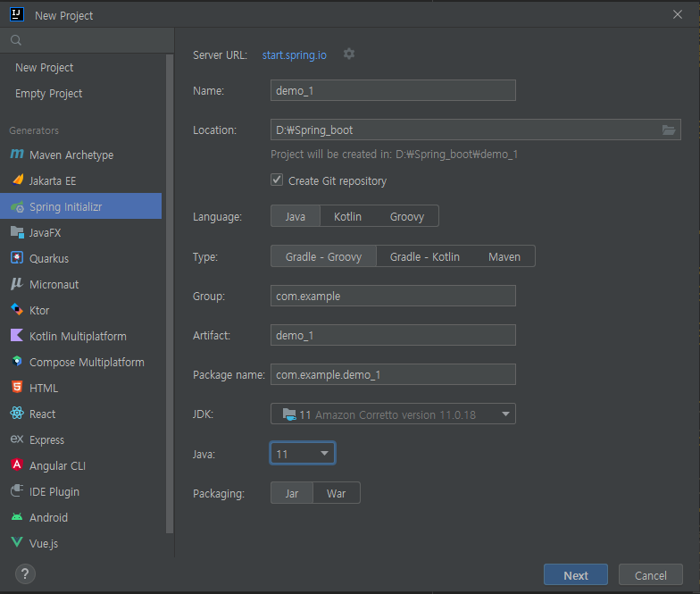
Task: Click the Express ex icon
Action: click(x=17, y=439)
